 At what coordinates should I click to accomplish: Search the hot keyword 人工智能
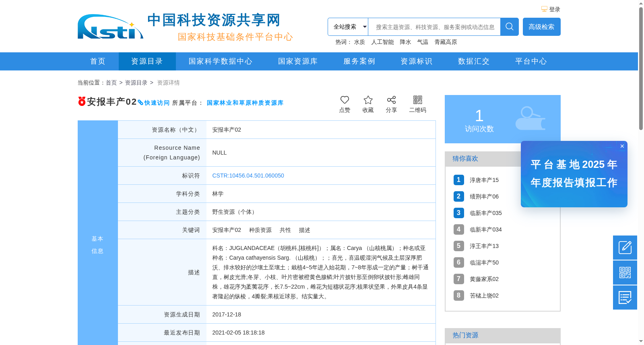382,42
